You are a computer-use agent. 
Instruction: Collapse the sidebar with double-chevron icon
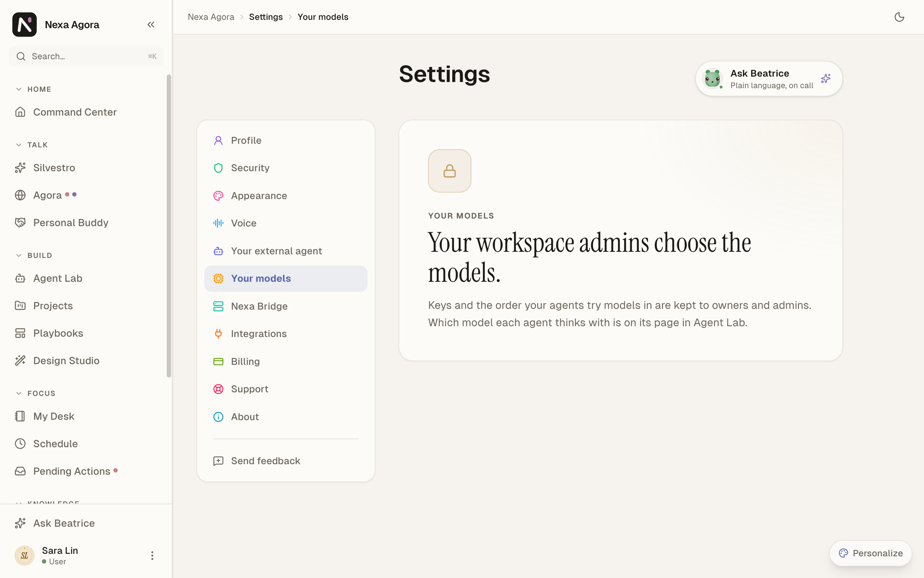[x=151, y=25]
